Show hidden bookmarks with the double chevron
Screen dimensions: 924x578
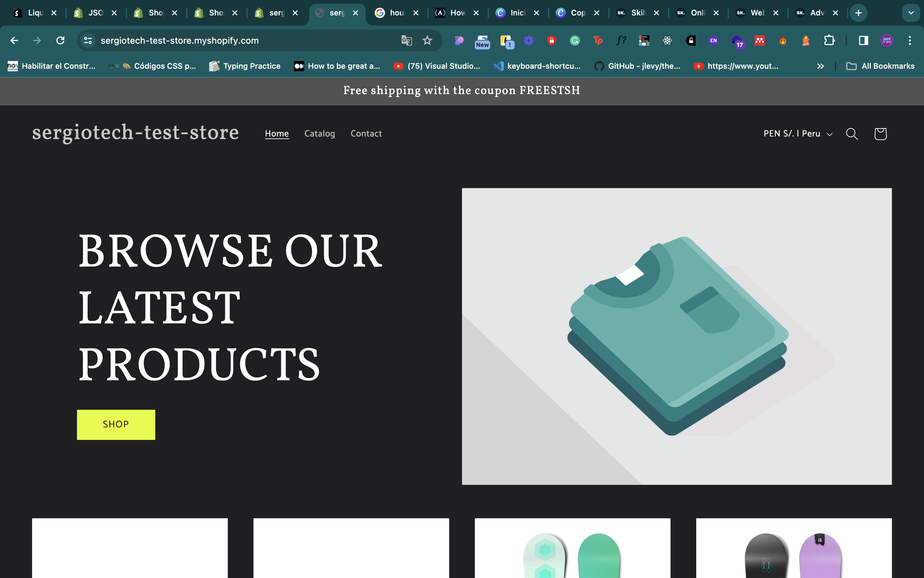pos(820,66)
